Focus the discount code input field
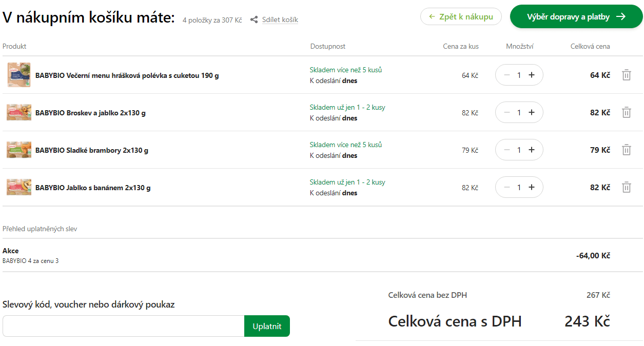The width and height of the screenshot is (644, 346). click(123, 326)
